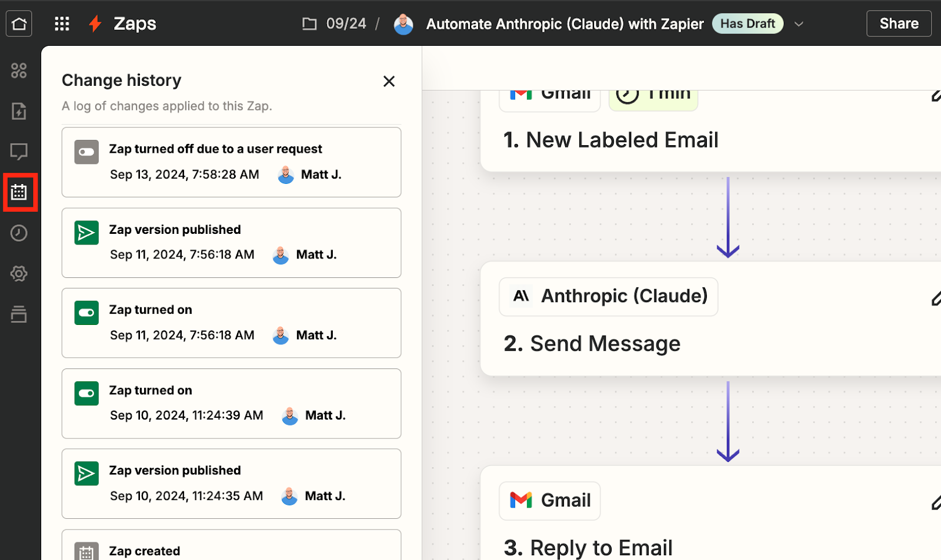
Task: Select the Change history calendar icon
Action: [x=19, y=192]
